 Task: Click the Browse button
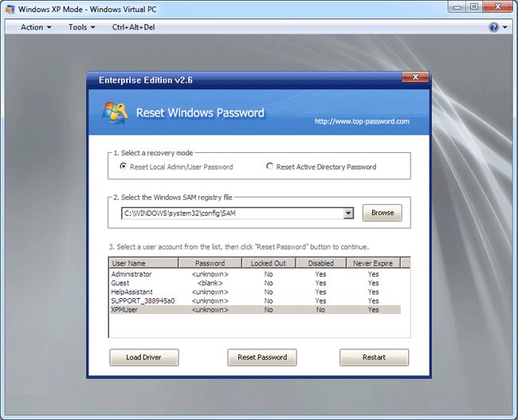click(383, 213)
